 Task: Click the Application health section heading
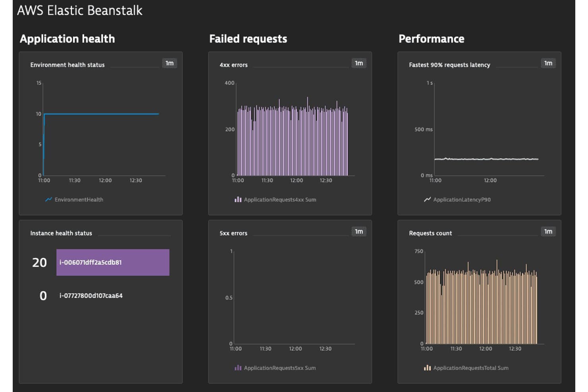tap(68, 39)
